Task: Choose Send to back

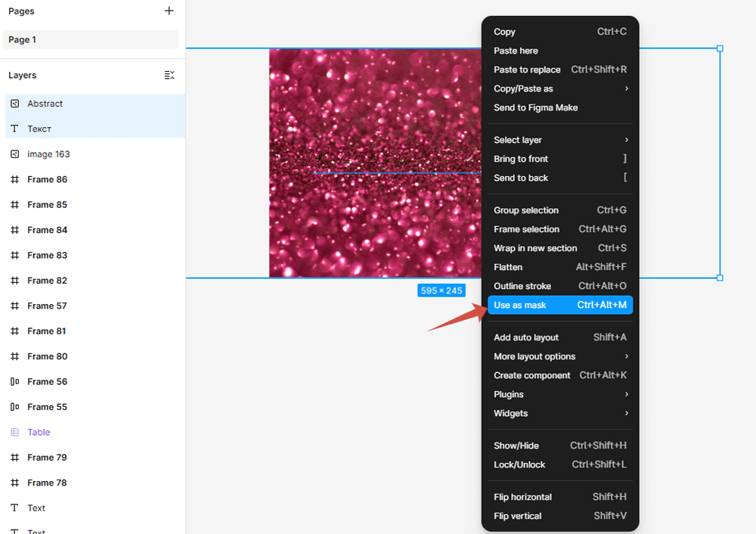Action: click(x=560, y=178)
